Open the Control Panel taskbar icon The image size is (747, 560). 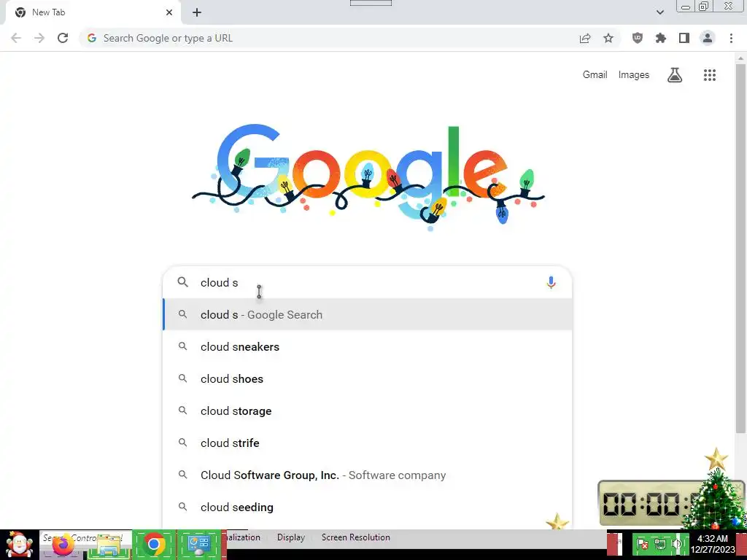coord(199,545)
